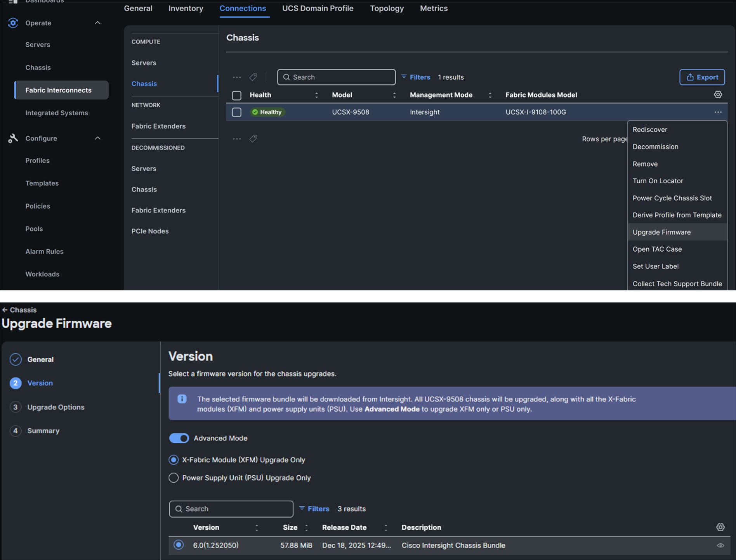Sort by the Model column arrows
Screen dimensions: 736x560
[x=394, y=95]
